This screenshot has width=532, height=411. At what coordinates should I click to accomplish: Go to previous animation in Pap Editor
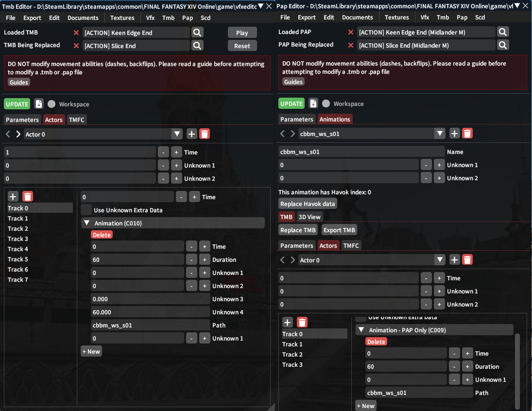pos(282,134)
